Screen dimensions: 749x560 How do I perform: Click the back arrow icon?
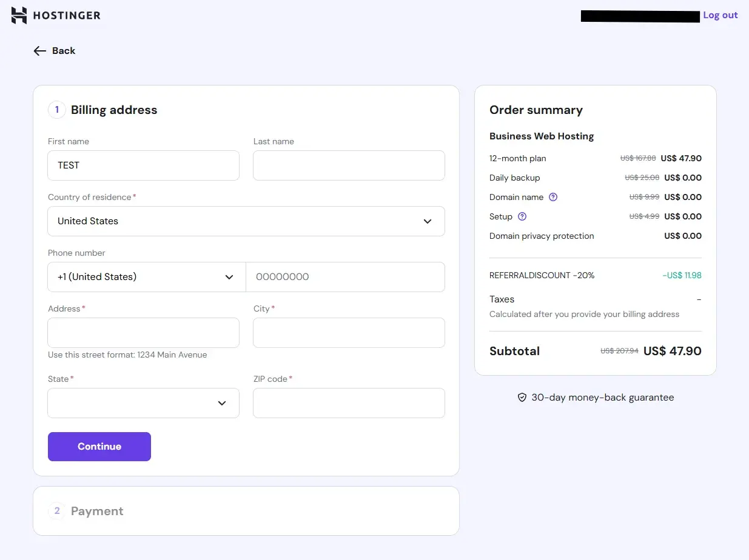click(40, 51)
